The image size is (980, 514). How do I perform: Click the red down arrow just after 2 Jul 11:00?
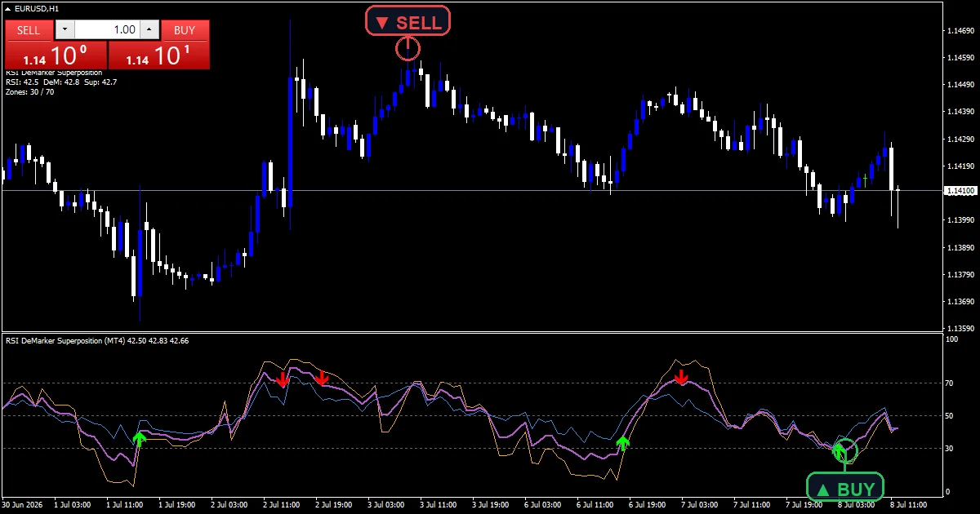click(x=283, y=379)
